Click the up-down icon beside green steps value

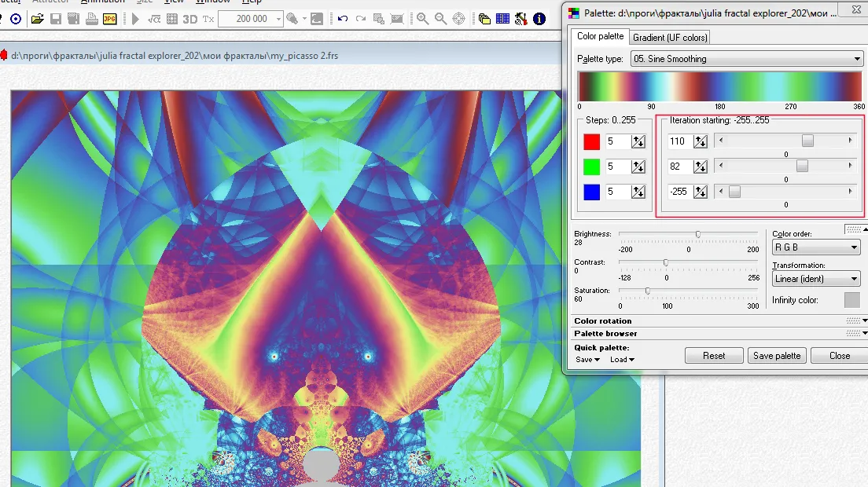click(x=638, y=167)
